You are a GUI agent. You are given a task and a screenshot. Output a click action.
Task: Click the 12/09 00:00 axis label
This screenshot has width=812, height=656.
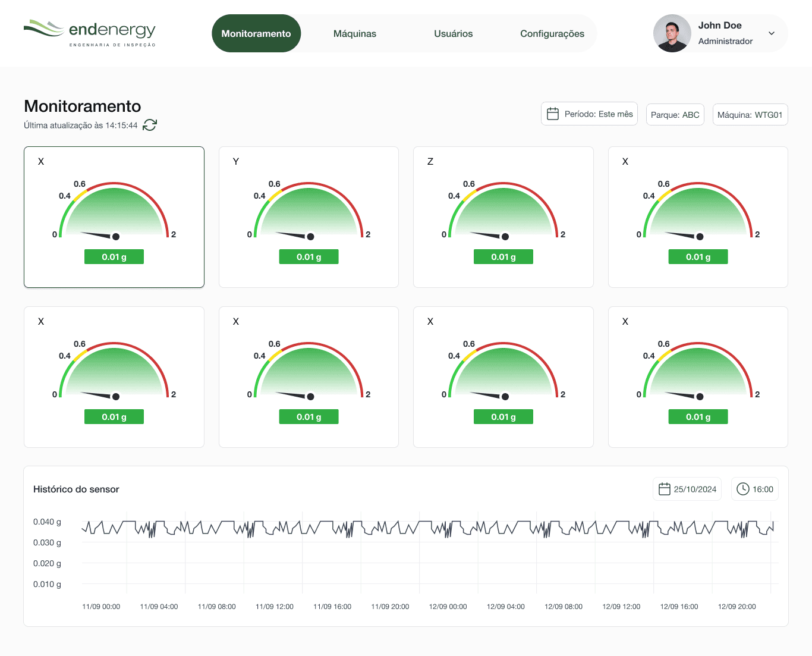(x=448, y=607)
